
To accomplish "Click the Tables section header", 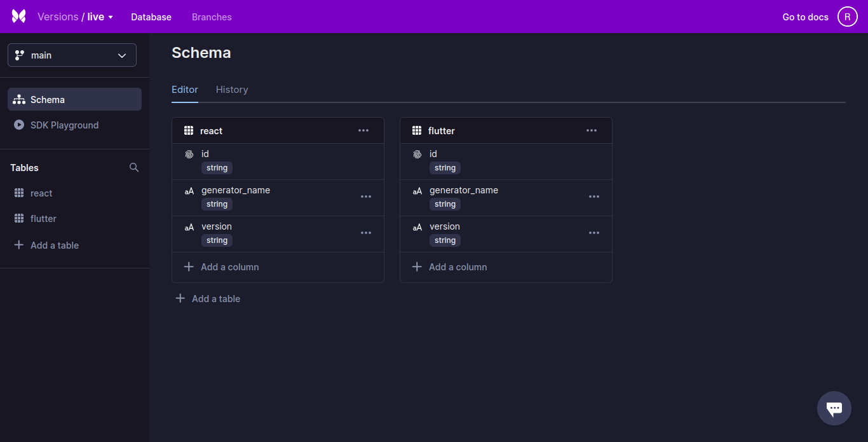I will click(x=25, y=168).
